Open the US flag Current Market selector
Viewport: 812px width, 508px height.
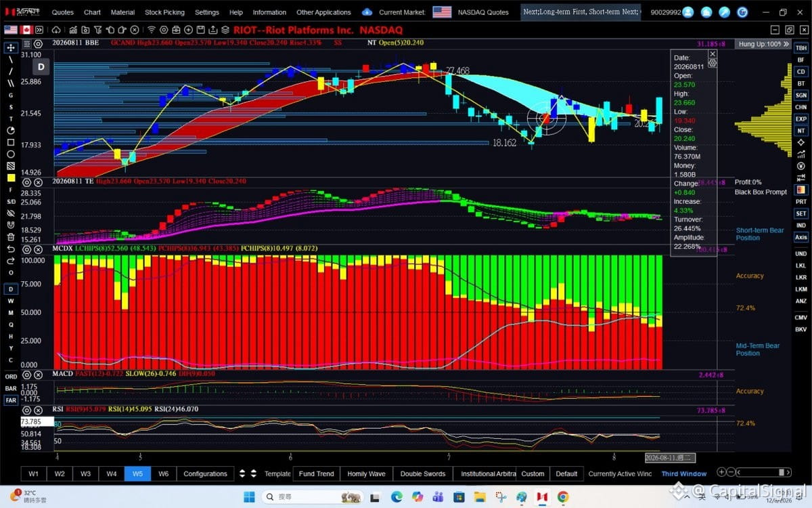click(x=442, y=12)
